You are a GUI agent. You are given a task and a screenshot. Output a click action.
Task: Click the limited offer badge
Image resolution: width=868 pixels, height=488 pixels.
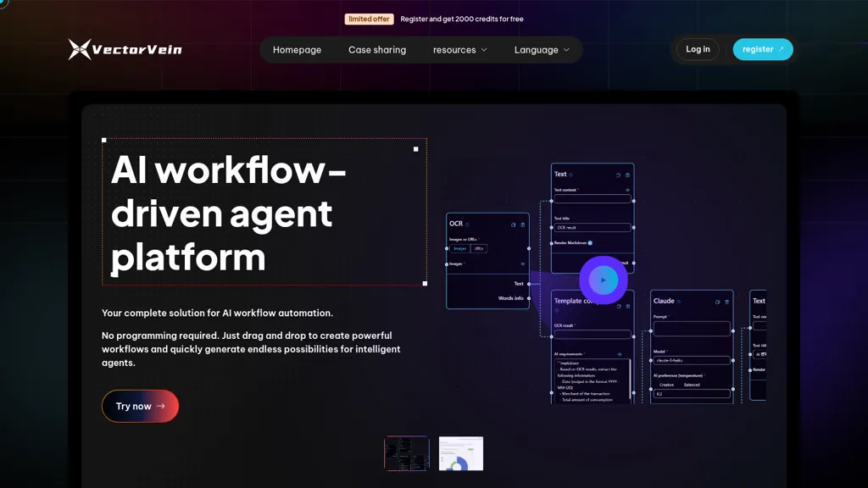click(x=369, y=19)
